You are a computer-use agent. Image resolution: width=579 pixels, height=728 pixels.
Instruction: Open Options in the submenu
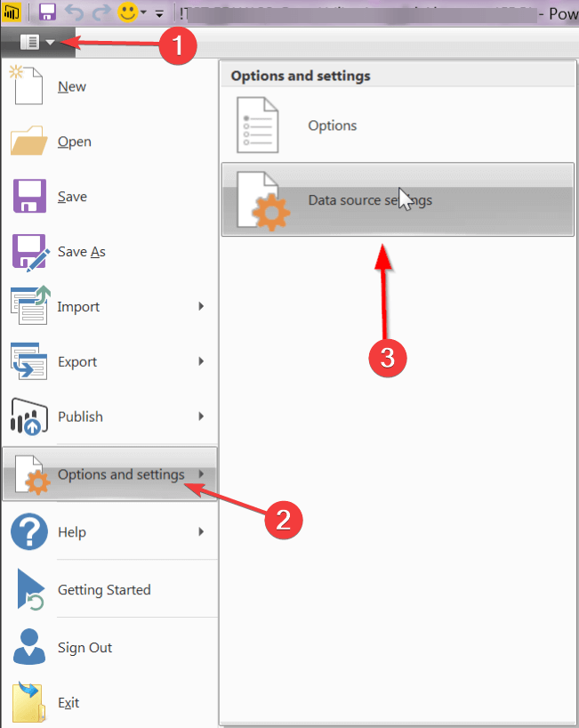click(398, 125)
